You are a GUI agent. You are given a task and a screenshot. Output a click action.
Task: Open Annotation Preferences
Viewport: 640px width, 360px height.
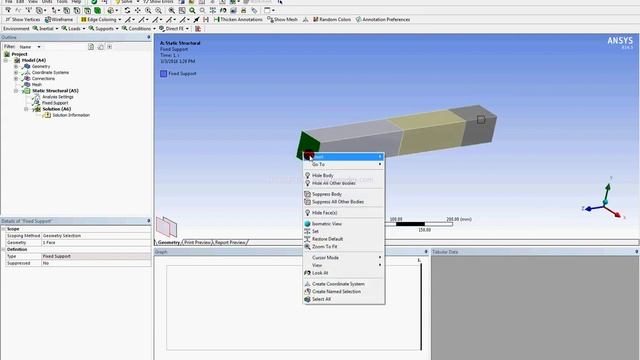point(383,20)
